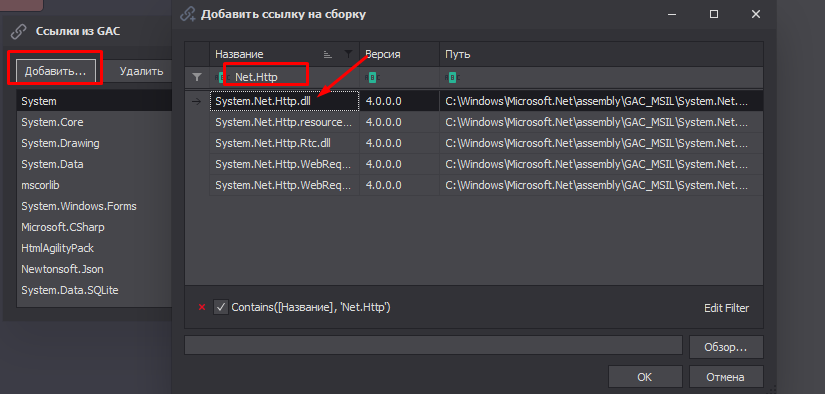
Task: Minimize the Добавить ссылку на сборку dialog
Action: point(672,14)
